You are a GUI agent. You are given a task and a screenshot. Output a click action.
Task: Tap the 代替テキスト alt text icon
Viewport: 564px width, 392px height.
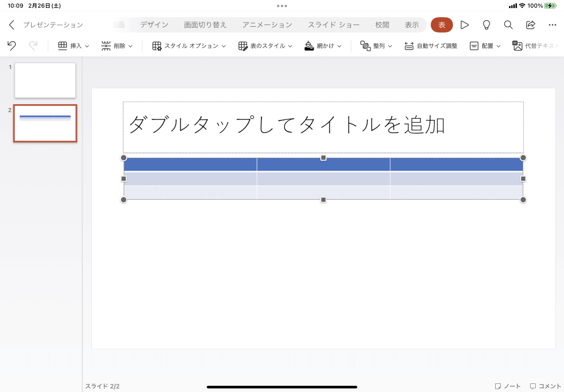(517, 46)
